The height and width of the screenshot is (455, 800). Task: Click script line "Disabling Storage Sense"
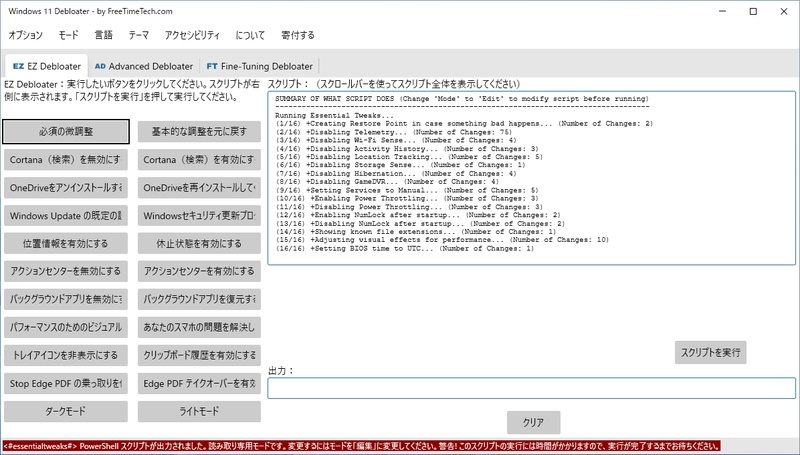tap(400, 165)
